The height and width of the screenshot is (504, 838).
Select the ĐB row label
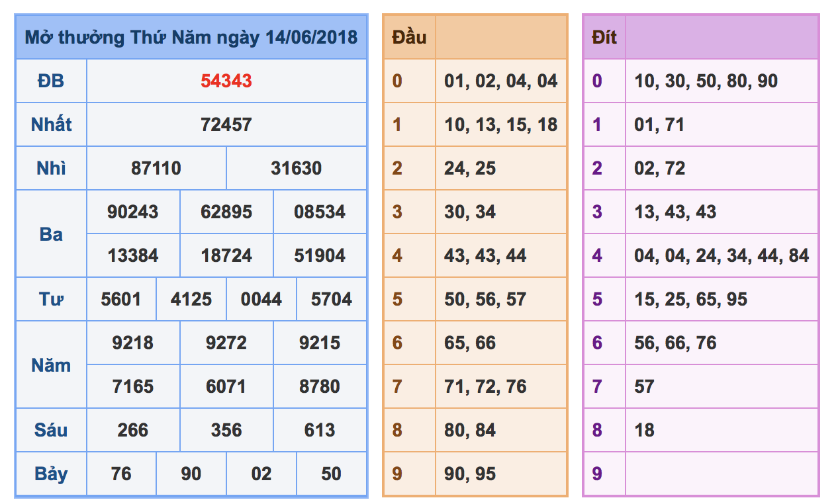coord(51,81)
